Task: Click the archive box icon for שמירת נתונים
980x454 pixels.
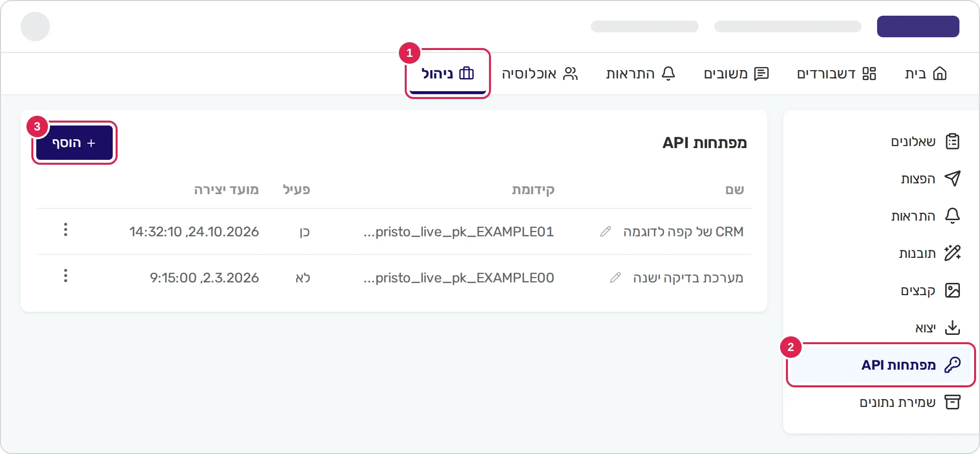Action: coord(953,402)
